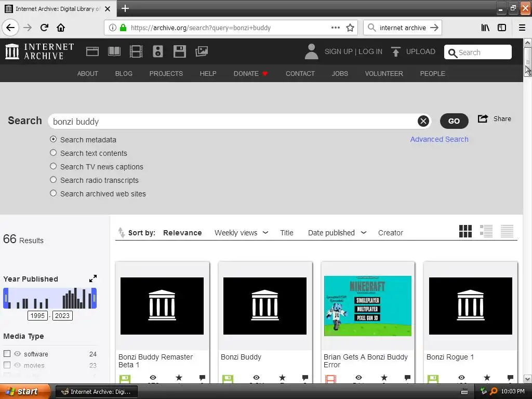Toggle eye icon for movies filter

point(17,365)
